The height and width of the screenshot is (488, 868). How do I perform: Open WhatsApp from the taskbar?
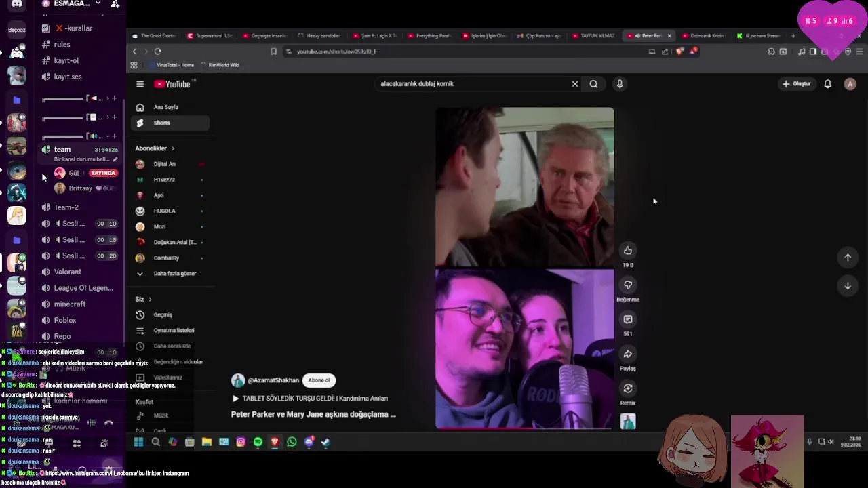click(292, 442)
